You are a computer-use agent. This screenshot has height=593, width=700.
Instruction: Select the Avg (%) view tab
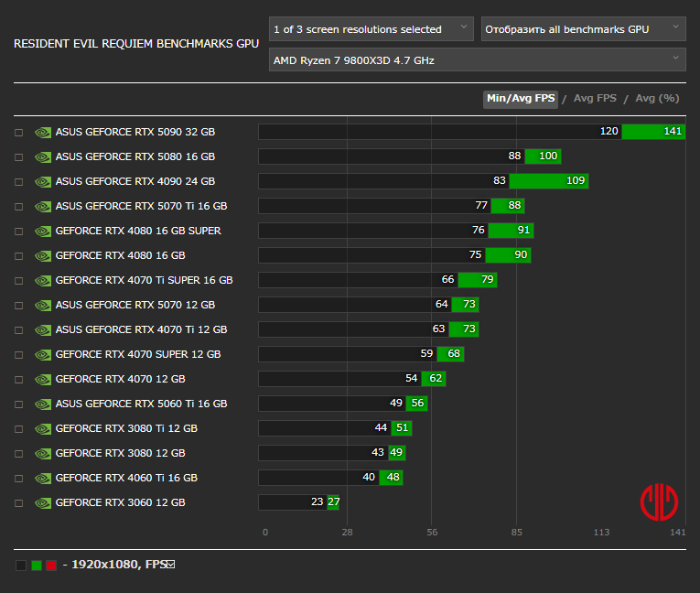pos(657,99)
